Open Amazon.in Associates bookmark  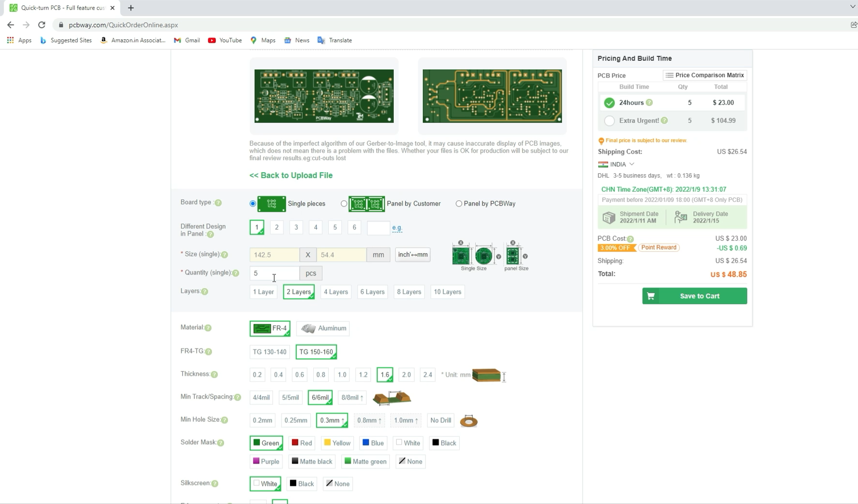pyautogui.click(x=133, y=40)
